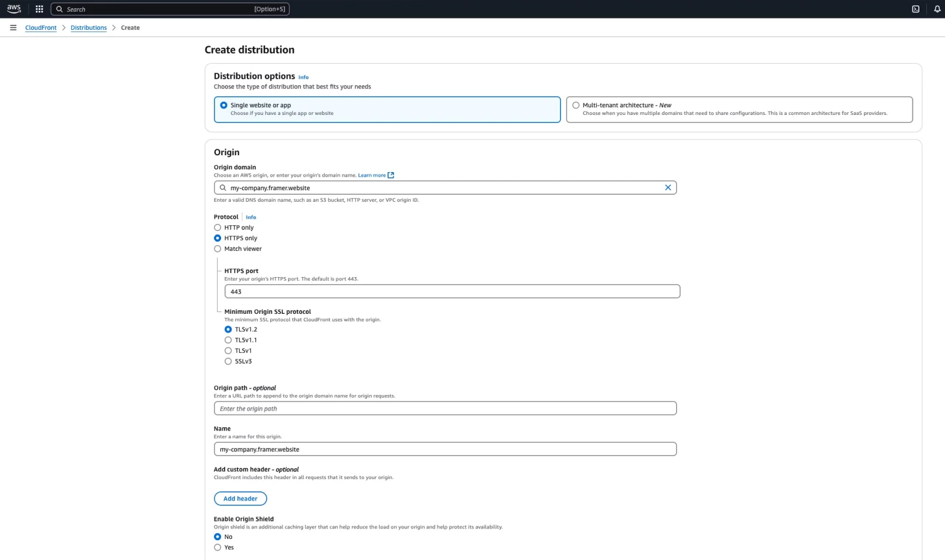Open the notifications bell

coord(937,9)
